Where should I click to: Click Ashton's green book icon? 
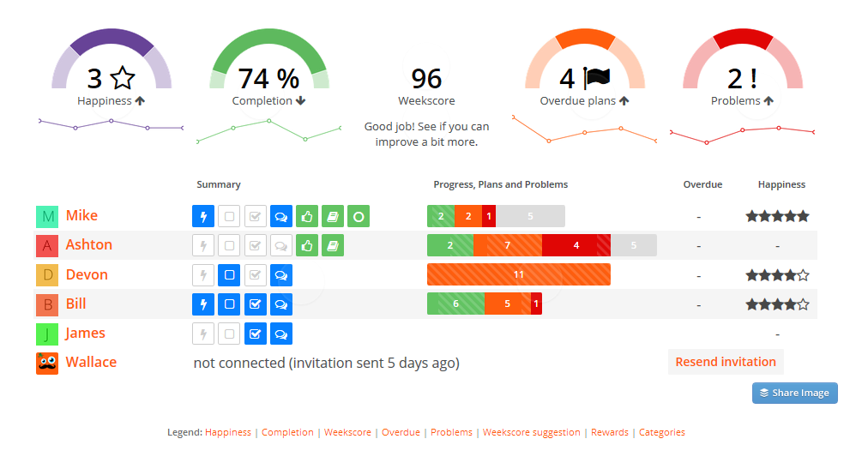[333, 246]
